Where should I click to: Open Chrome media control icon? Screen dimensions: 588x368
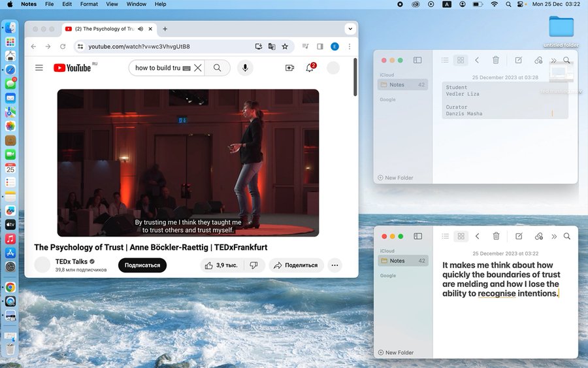pyautogui.click(x=306, y=46)
